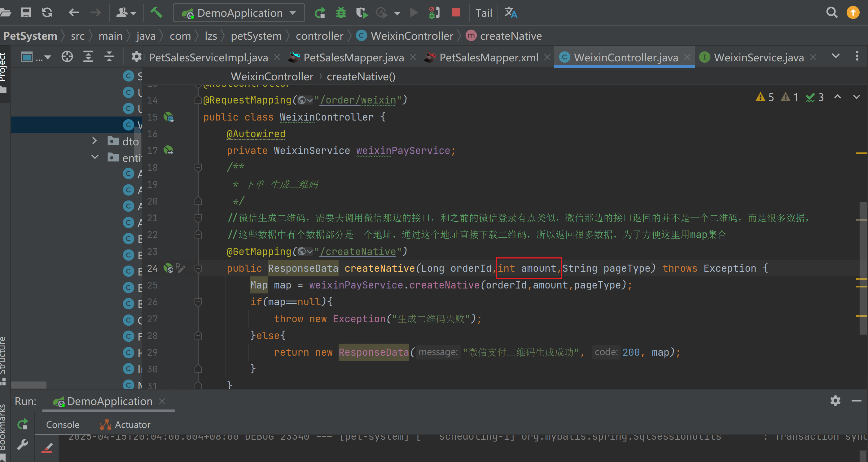Click the Build project hammer icon
The width and height of the screenshot is (868, 462).
(x=156, y=13)
